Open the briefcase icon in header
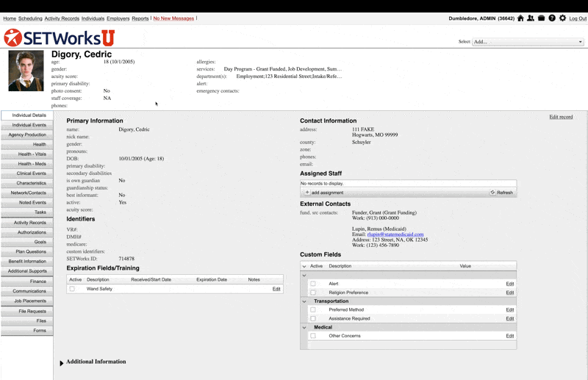 (541, 18)
